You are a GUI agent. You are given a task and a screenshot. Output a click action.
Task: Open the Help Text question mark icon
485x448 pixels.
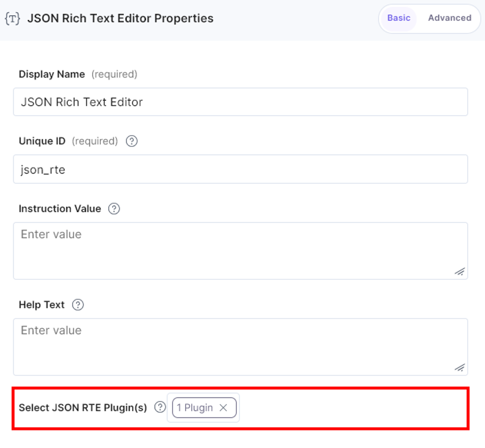[x=78, y=305]
